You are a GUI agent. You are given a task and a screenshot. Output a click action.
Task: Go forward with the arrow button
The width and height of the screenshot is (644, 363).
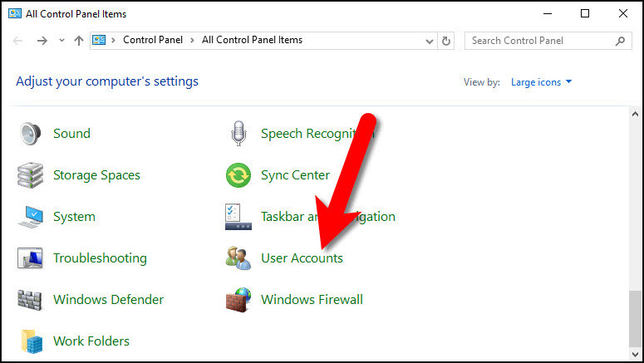[42, 40]
